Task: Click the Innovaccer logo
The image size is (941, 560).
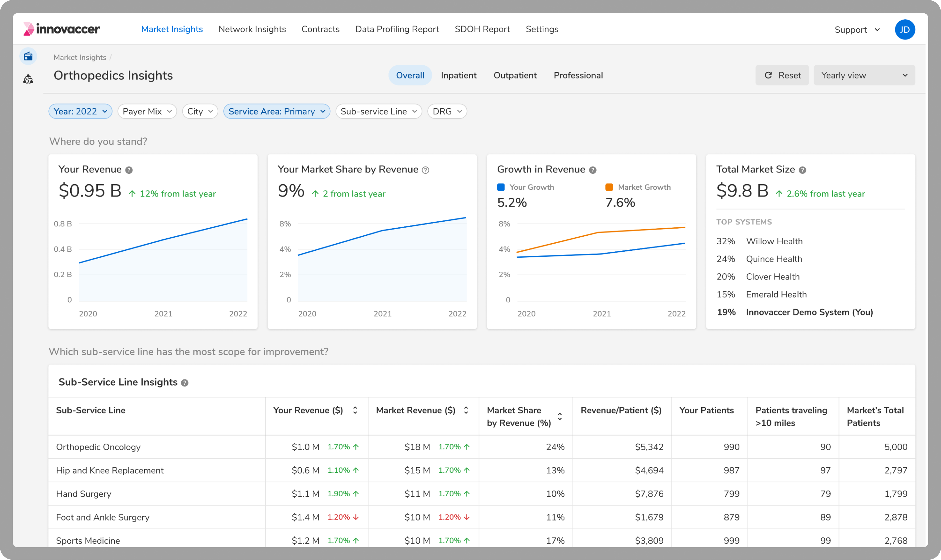Action: click(61, 29)
